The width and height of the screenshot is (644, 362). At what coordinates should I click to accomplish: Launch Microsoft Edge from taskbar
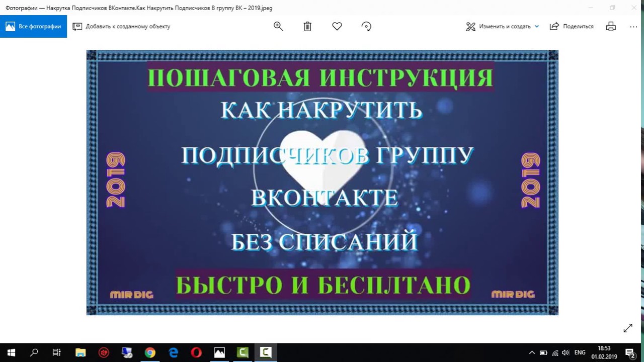click(173, 352)
